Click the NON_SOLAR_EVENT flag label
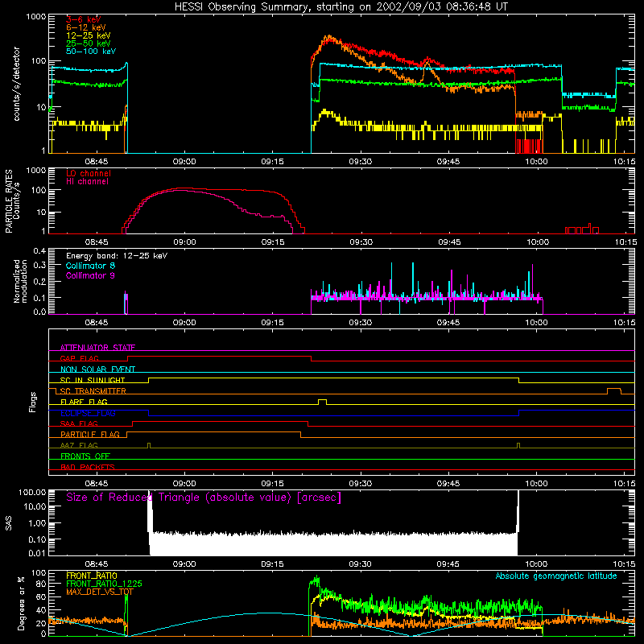Screen dimensions: 644x644 point(97,369)
